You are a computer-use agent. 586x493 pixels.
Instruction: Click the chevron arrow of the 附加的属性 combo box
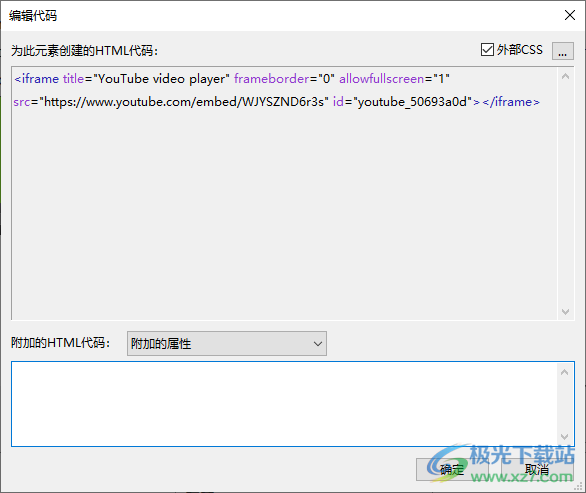click(x=318, y=343)
